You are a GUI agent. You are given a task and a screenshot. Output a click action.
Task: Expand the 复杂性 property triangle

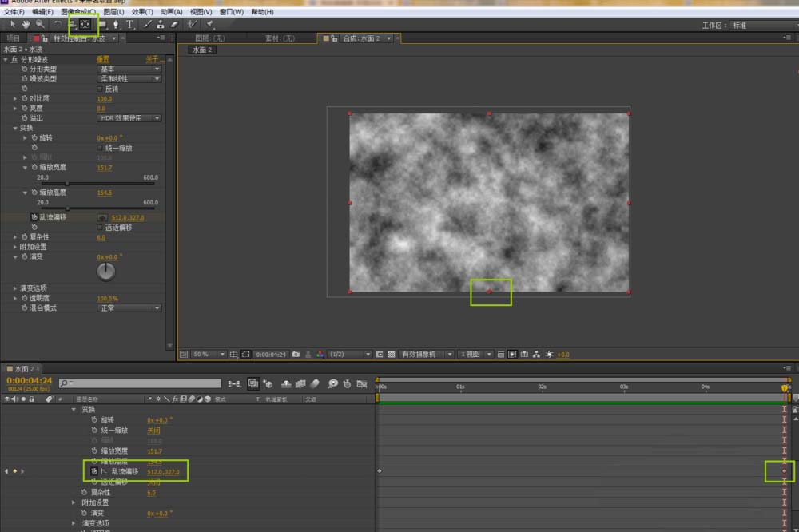click(15, 237)
